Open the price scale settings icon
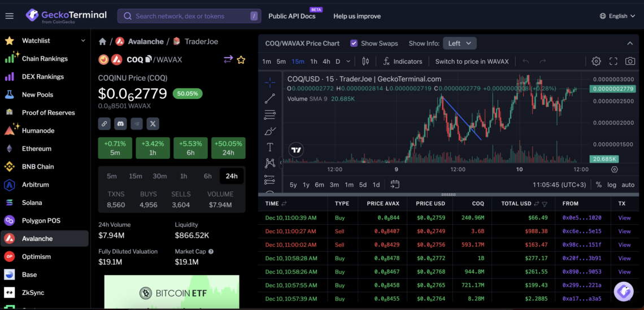Viewport: 644px width, 310px height. (614, 169)
